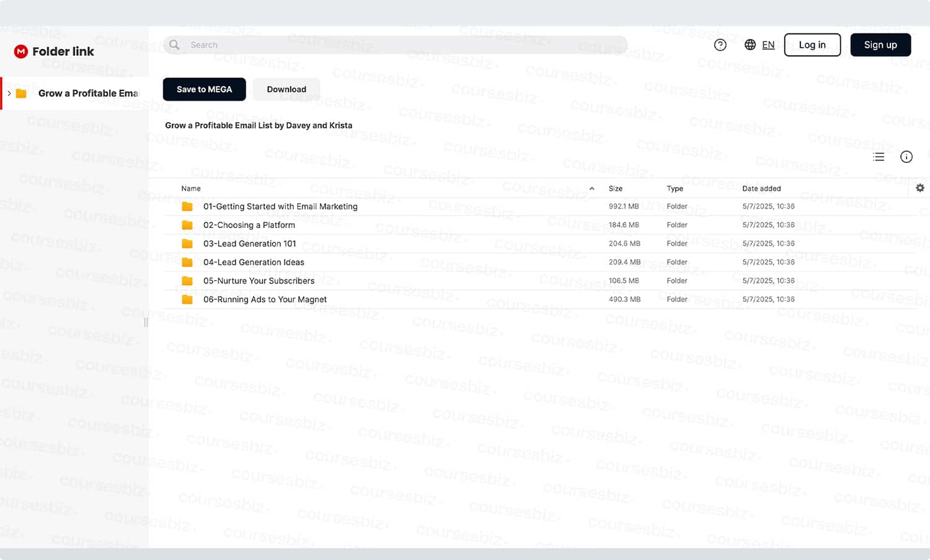Select 01-Getting Started with Email Marketing

280,206
